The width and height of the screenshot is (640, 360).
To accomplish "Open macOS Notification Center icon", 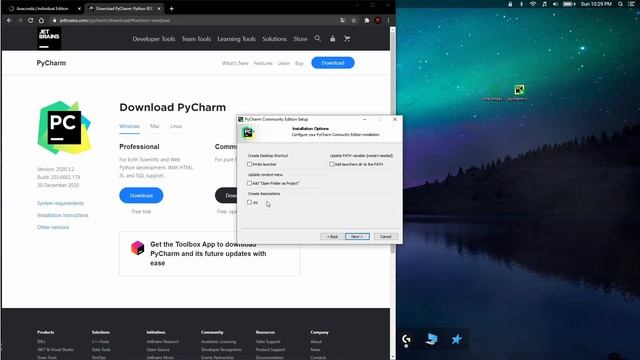I will 632,4.
